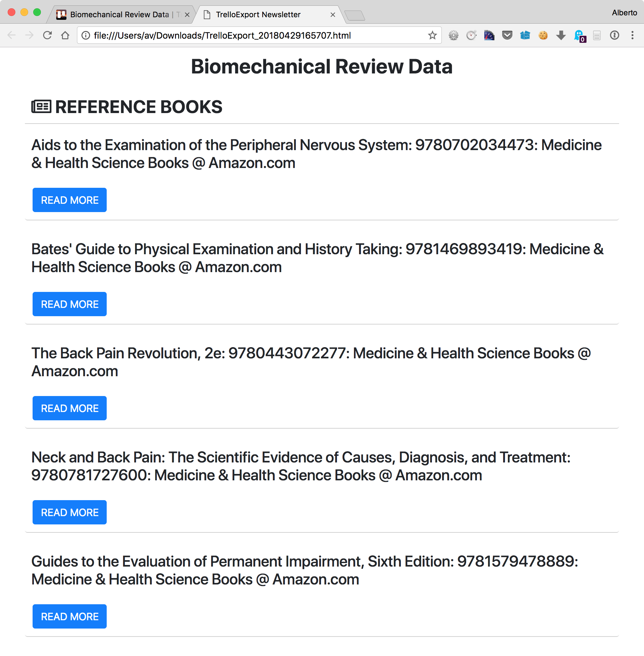The height and width of the screenshot is (656, 644).
Task: Go to the browser home page
Action: click(65, 35)
